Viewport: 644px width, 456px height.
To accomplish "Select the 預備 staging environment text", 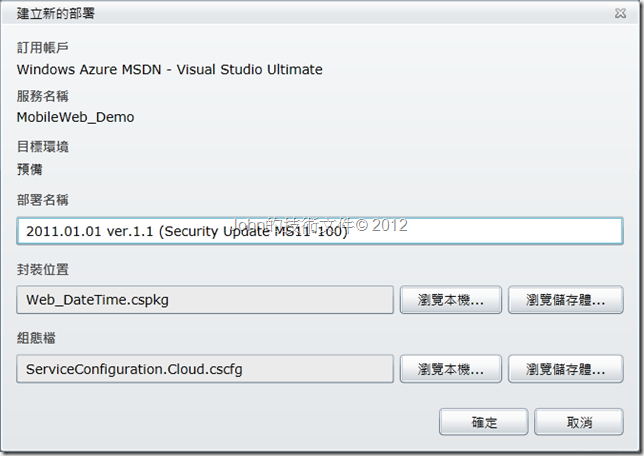I will tap(30, 169).
